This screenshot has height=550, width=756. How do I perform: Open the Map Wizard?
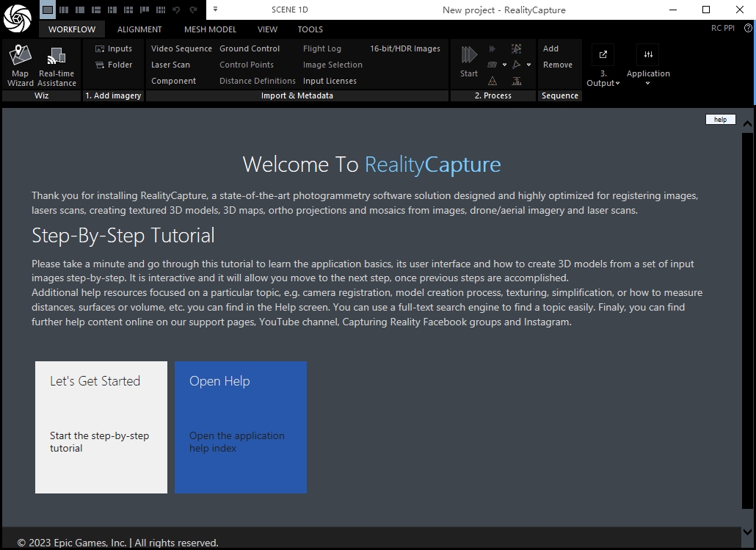pos(21,65)
